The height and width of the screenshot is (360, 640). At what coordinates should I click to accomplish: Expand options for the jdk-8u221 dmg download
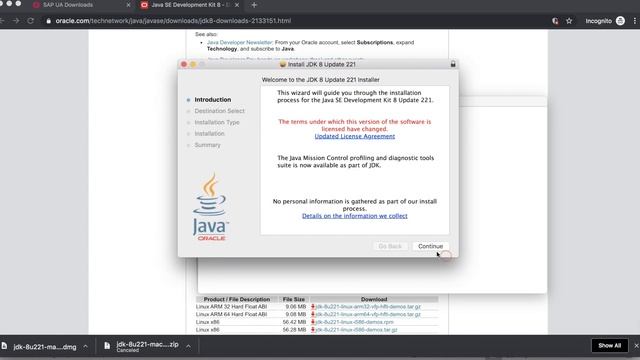[85, 347]
